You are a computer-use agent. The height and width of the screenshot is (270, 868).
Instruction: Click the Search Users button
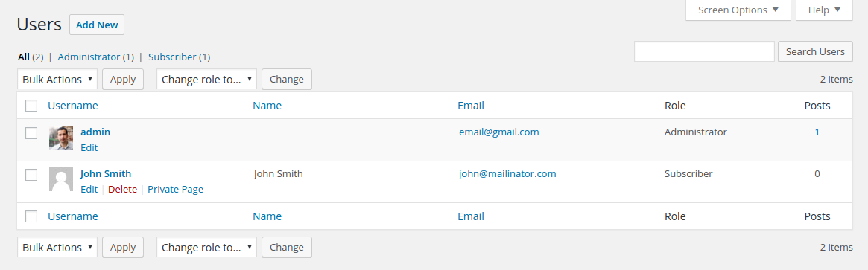tap(815, 51)
